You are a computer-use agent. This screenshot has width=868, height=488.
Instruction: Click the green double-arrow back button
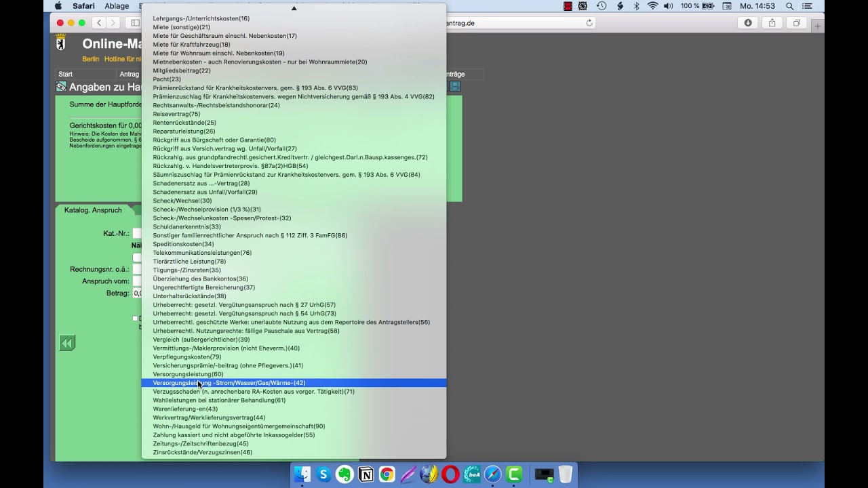pyautogui.click(x=66, y=343)
